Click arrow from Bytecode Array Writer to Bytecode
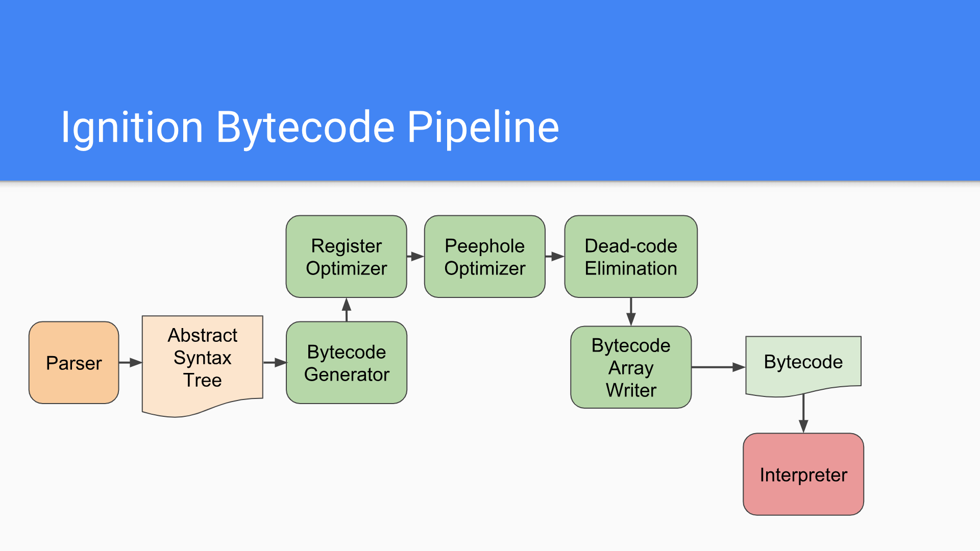Screen dimensions: 980x551 pos(718,367)
